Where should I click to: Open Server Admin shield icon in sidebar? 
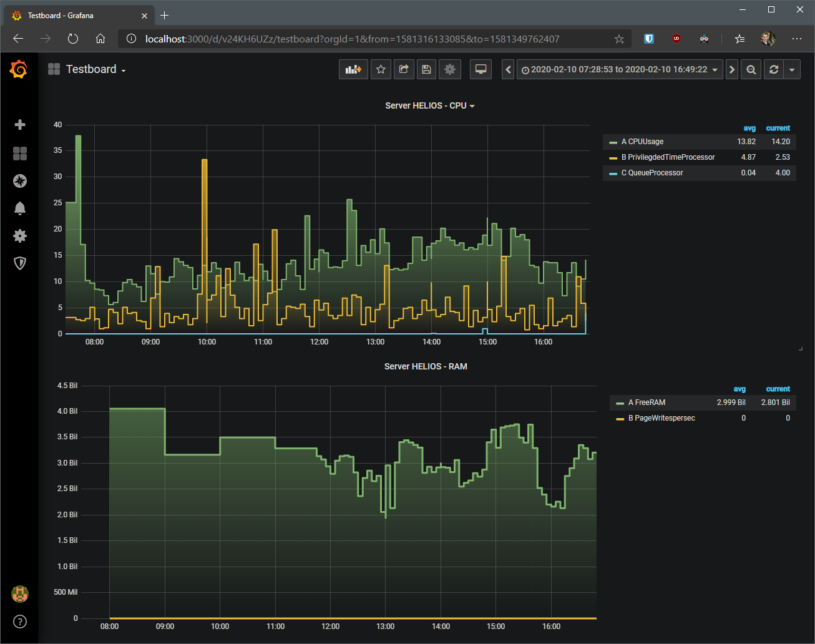point(20,263)
